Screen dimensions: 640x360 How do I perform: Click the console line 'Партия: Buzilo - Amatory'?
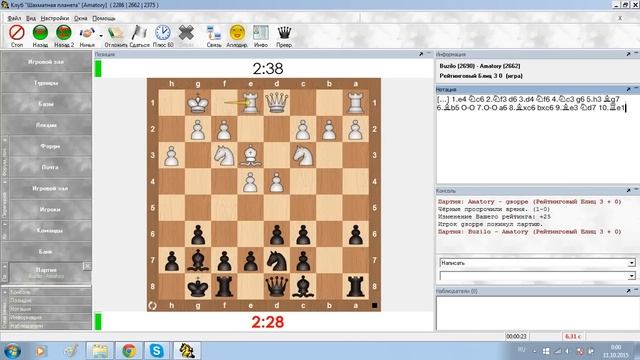tap(529, 231)
